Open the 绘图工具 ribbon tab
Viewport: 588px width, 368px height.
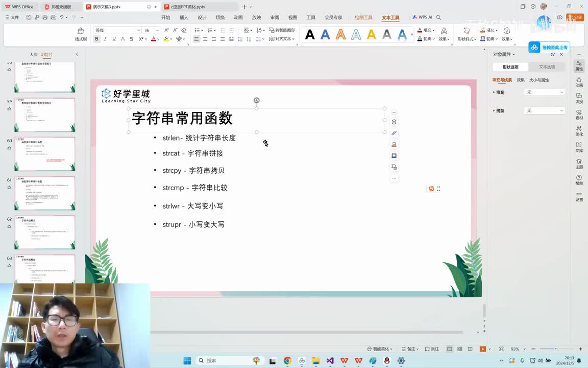[x=364, y=17]
